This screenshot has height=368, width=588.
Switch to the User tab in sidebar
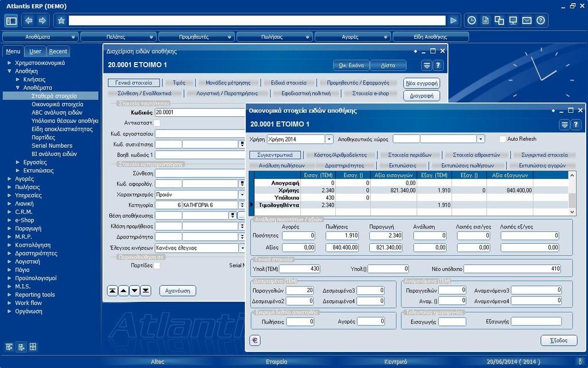point(35,51)
